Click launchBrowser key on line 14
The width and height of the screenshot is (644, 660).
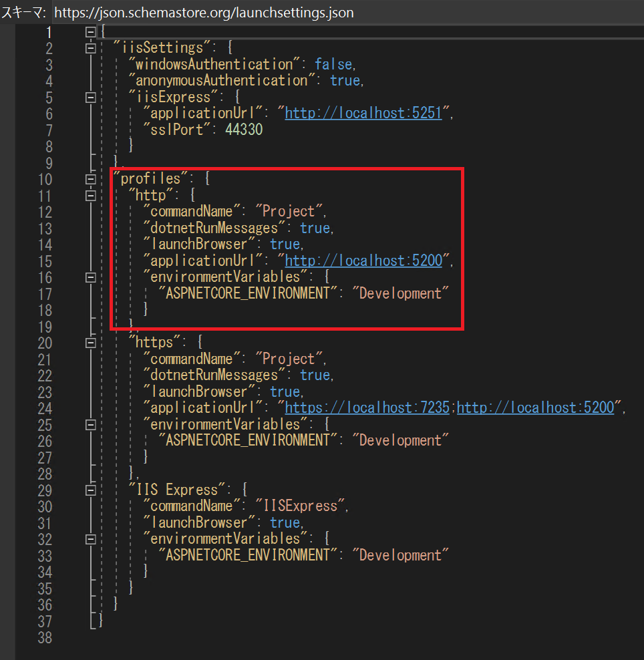[199, 244]
